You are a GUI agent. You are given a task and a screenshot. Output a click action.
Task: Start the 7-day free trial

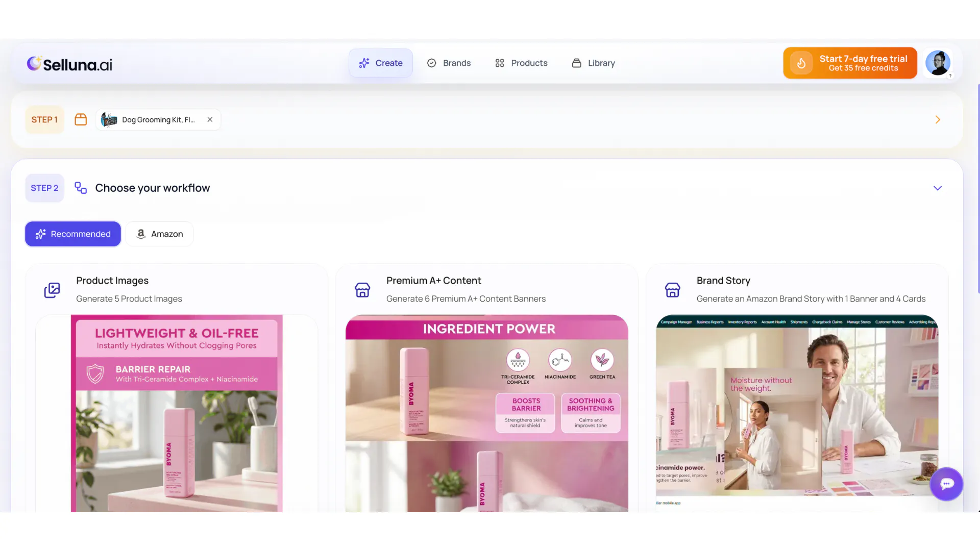click(x=850, y=63)
